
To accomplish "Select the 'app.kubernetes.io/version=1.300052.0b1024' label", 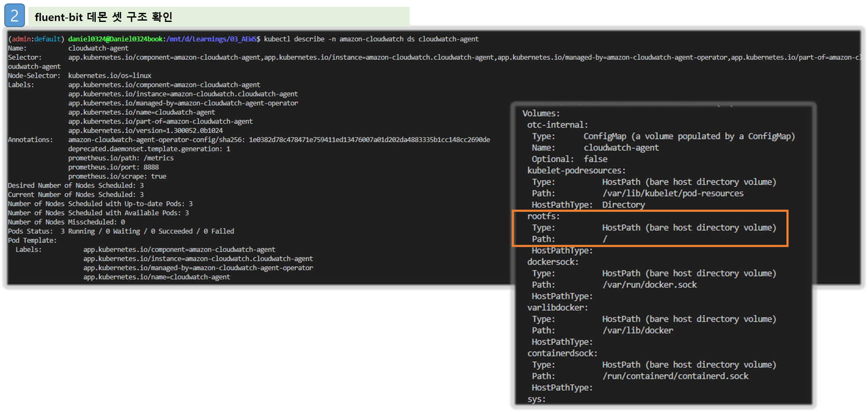I will pos(145,131).
